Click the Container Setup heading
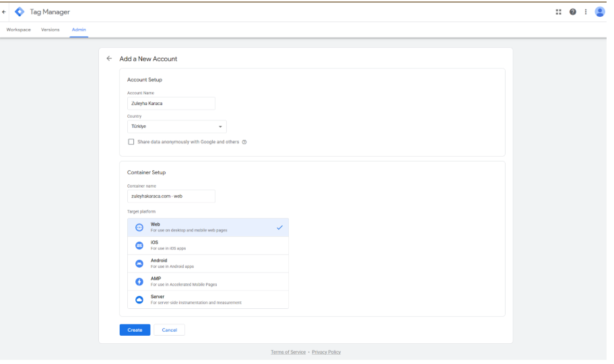The width and height of the screenshot is (614, 364). click(146, 172)
